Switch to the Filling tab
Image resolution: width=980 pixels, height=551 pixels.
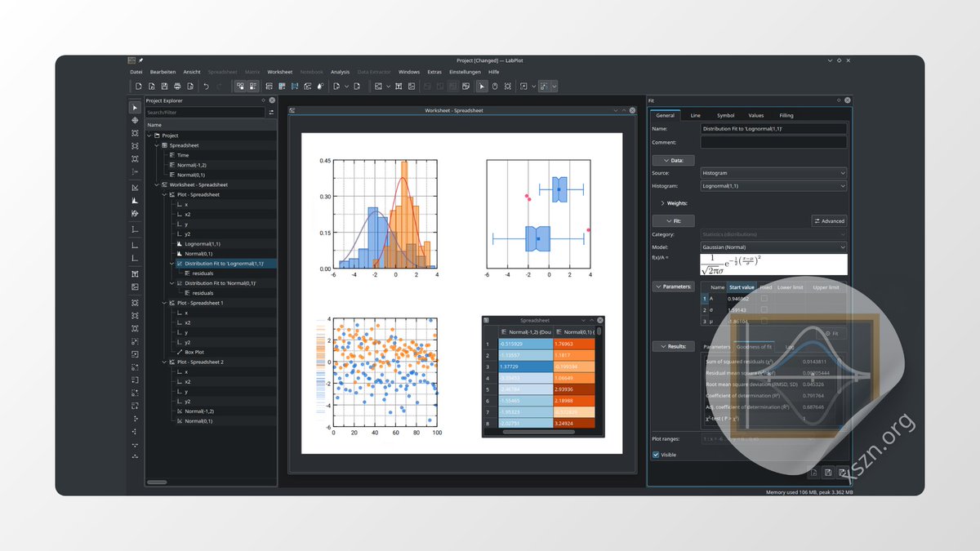(786, 116)
